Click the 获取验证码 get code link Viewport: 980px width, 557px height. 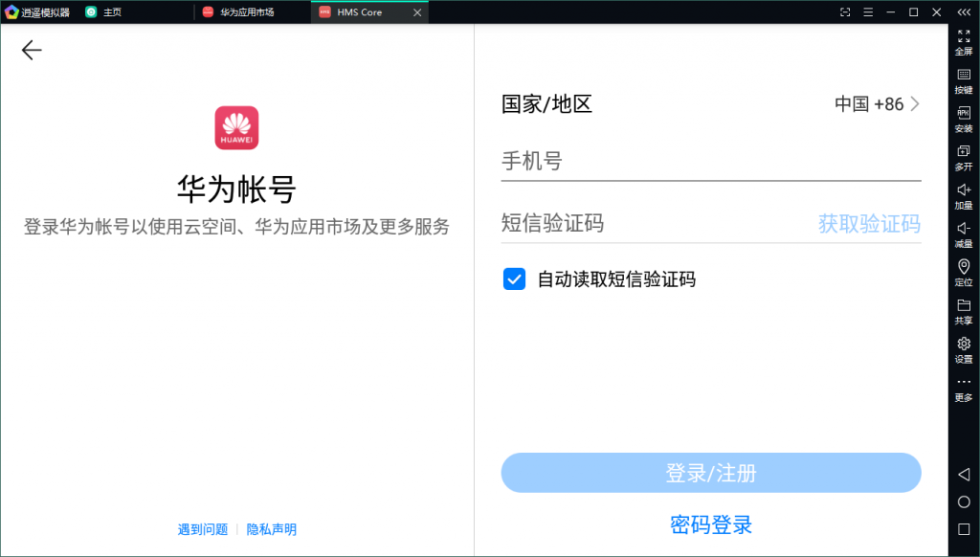(x=869, y=224)
